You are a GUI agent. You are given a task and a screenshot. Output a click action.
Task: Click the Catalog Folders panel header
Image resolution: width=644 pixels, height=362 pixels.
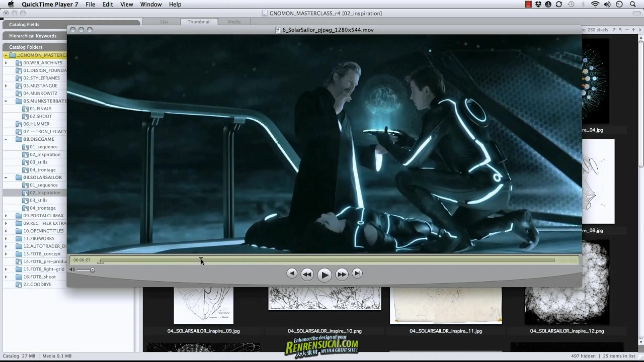[35, 47]
